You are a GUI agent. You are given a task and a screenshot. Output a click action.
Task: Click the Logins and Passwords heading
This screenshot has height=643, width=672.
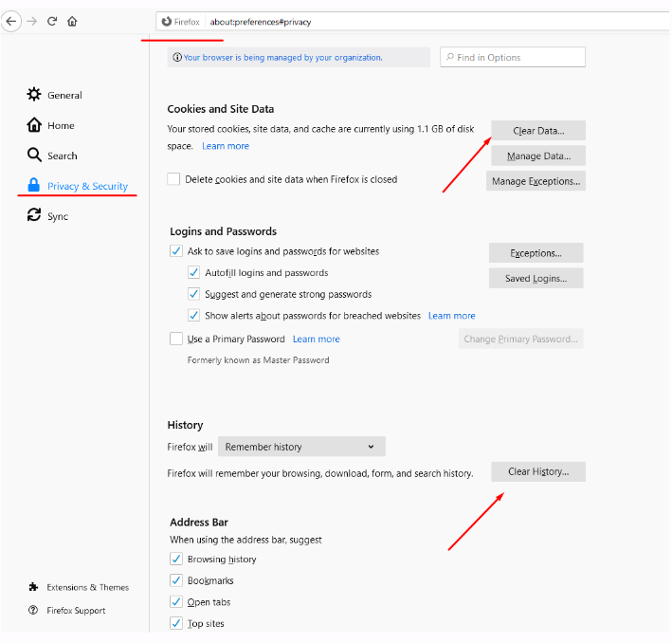(224, 231)
